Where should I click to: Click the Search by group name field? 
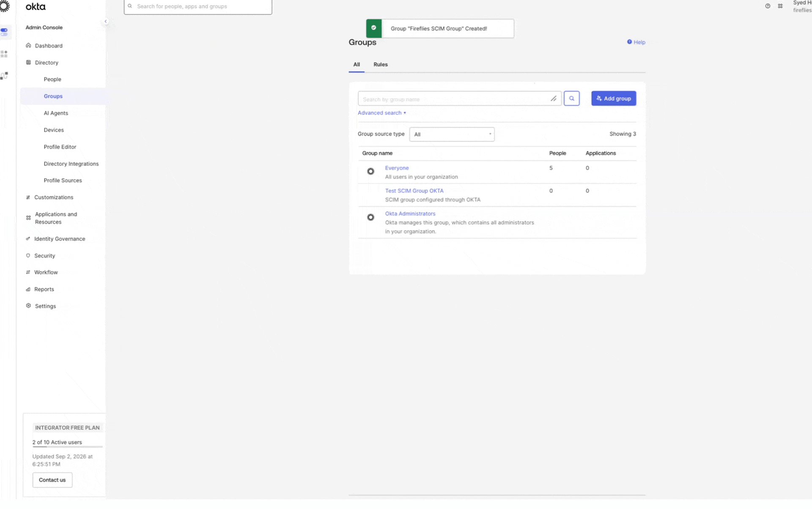459,99
